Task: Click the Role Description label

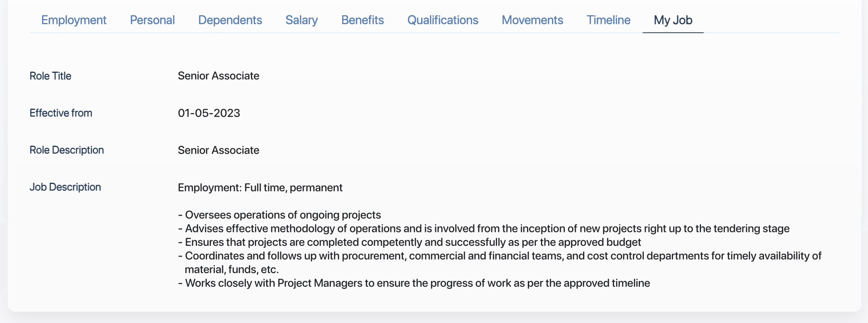Action: pos(67,150)
